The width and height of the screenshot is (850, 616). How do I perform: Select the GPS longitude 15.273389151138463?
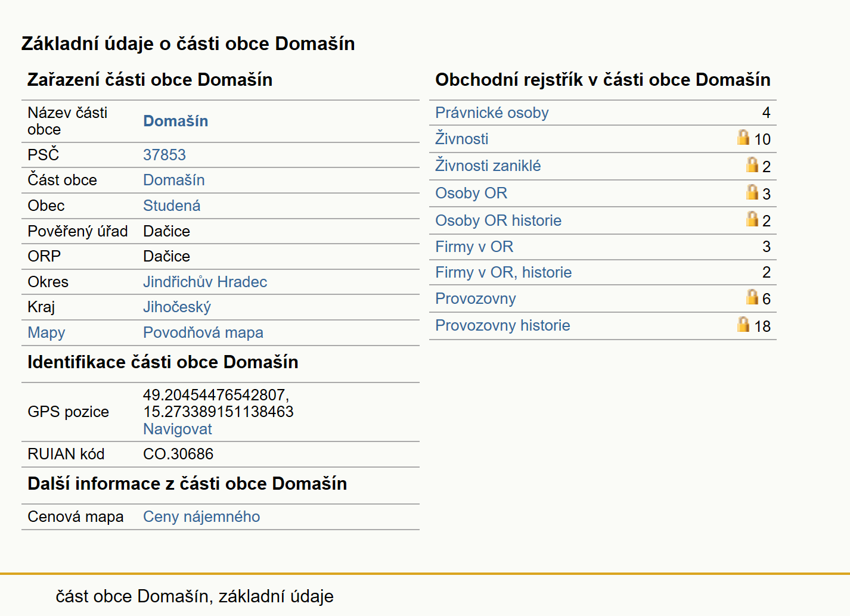218,412
